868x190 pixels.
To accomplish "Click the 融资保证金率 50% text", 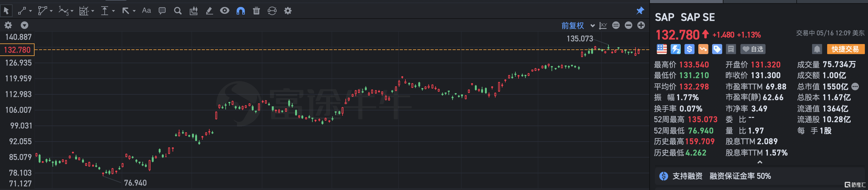I will pos(740,176).
